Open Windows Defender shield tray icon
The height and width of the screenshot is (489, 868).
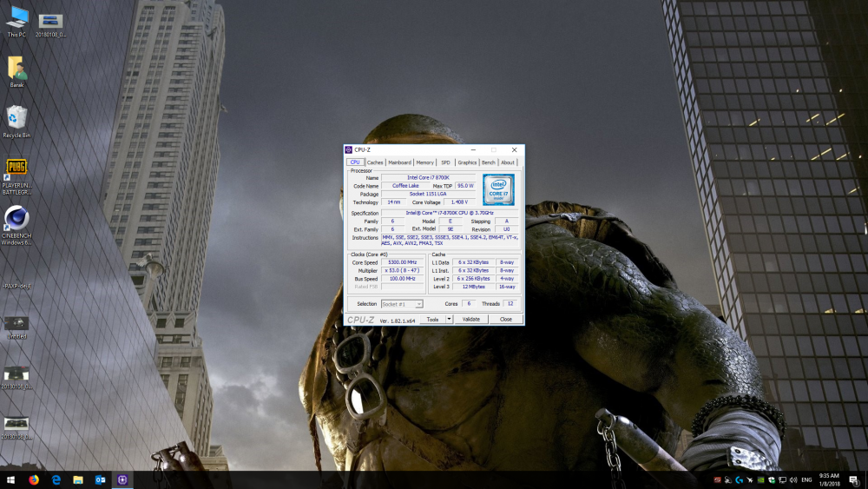pos(771,479)
